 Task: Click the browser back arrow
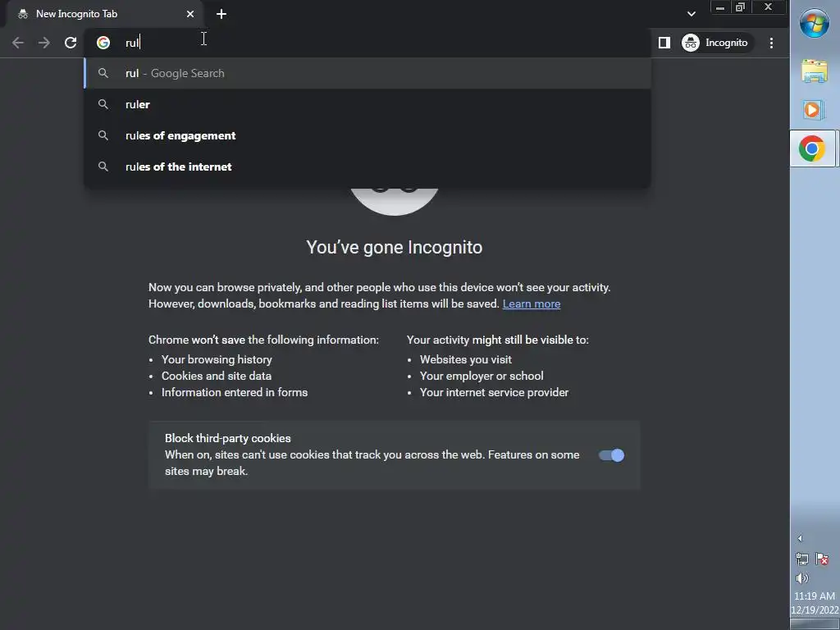pos(18,43)
